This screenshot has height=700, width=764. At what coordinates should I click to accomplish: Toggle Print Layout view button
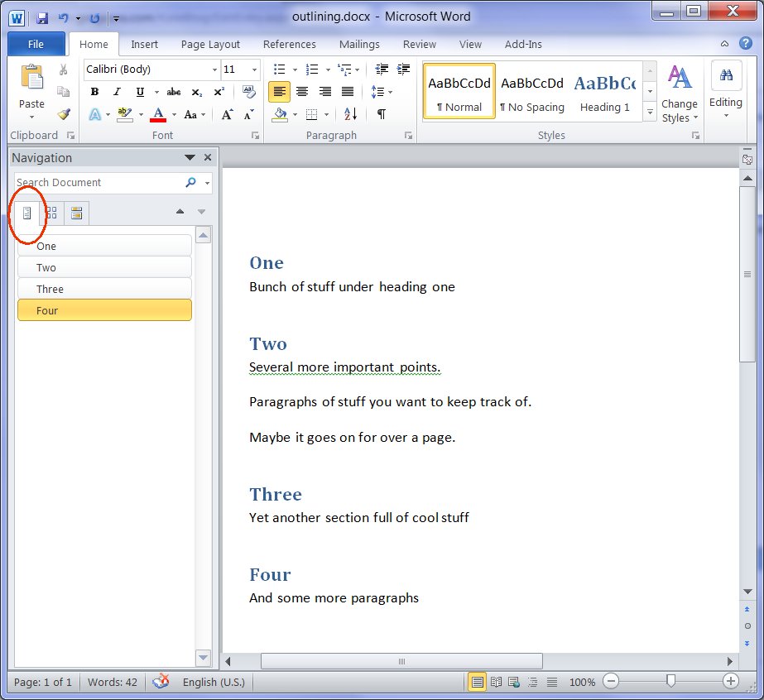pyautogui.click(x=478, y=682)
